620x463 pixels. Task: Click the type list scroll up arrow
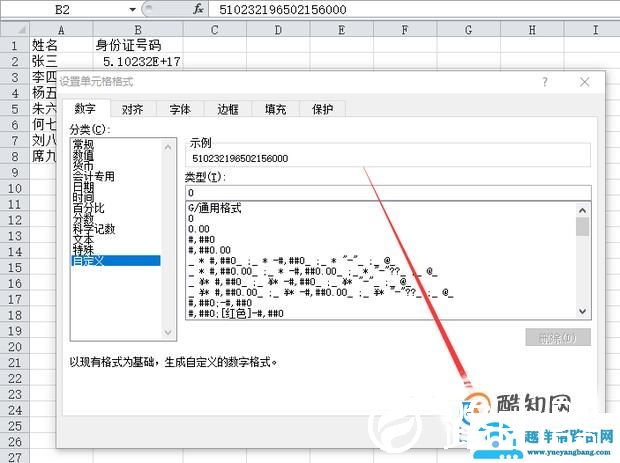point(582,210)
